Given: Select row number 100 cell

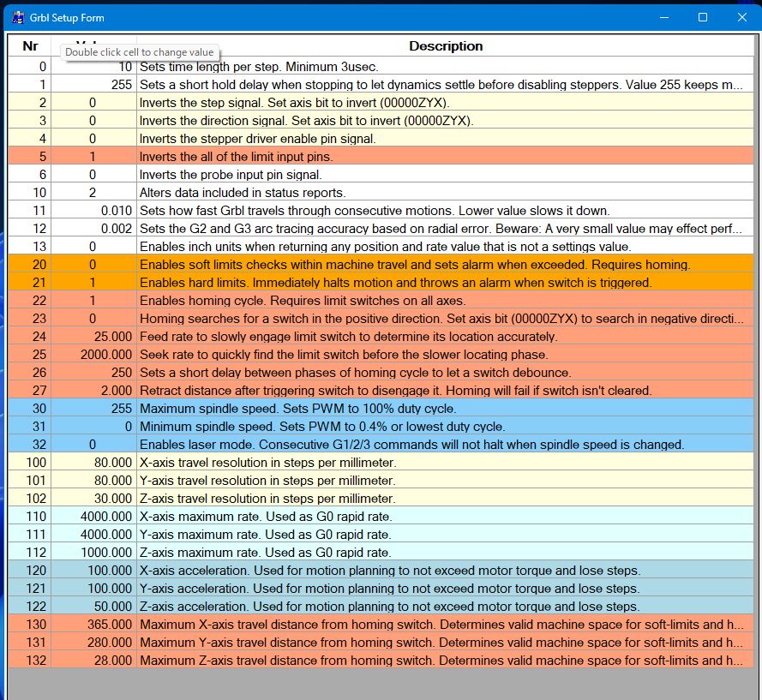Looking at the screenshot, I should pyautogui.click(x=30, y=462).
